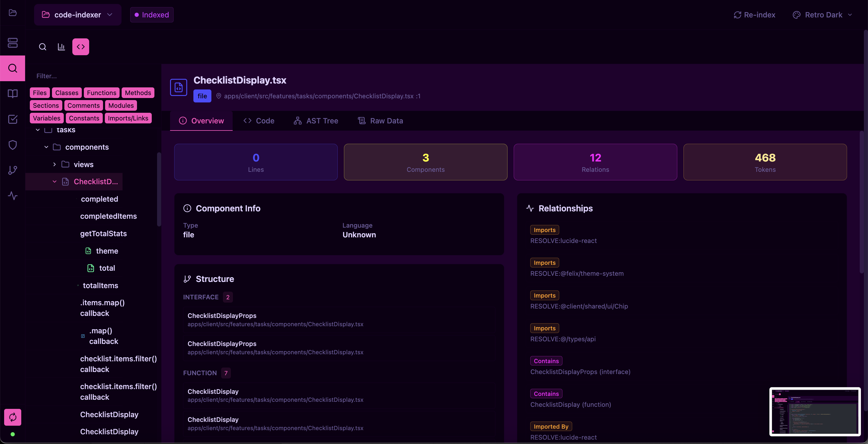Expand the views folder
Image resolution: width=868 pixels, height=444 pixels.
tap(54, 164)
